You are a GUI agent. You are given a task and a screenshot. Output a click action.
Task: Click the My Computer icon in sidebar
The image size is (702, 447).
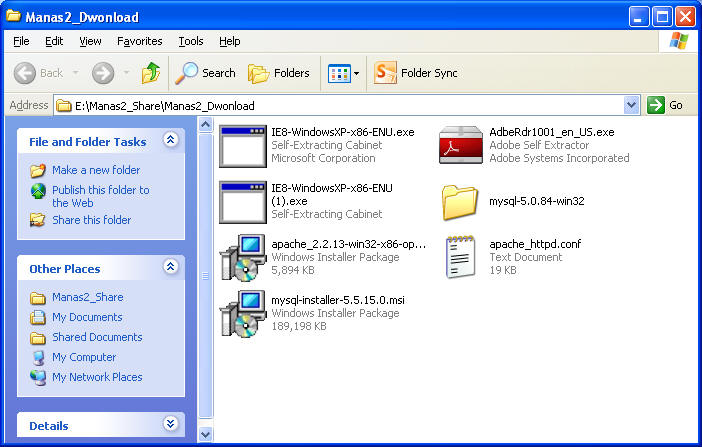[x=39, y=357]
